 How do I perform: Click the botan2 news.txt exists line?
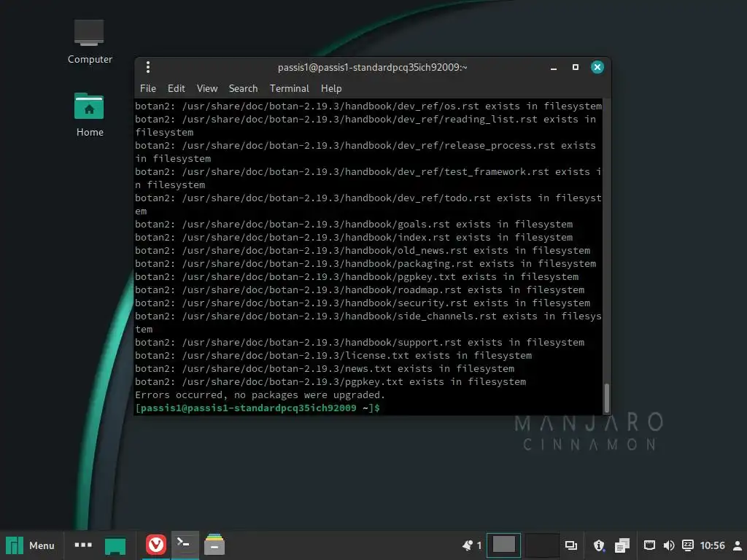[x=325, y=368]
